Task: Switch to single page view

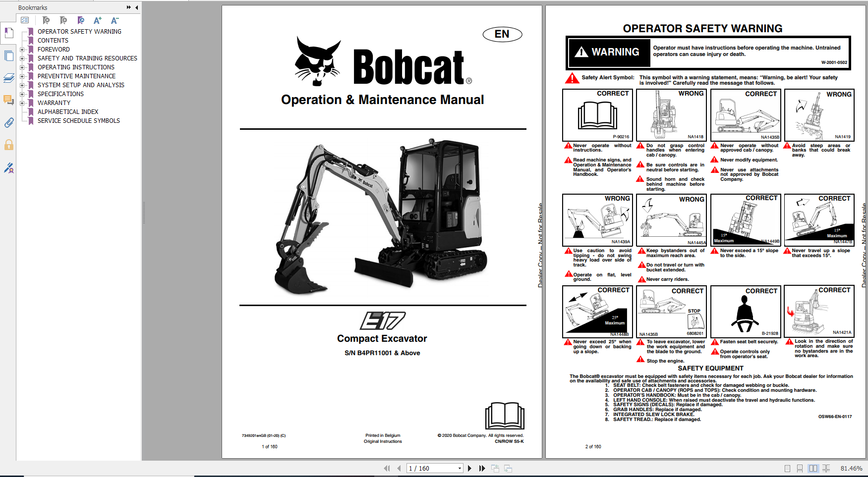Action: point(787,468)
